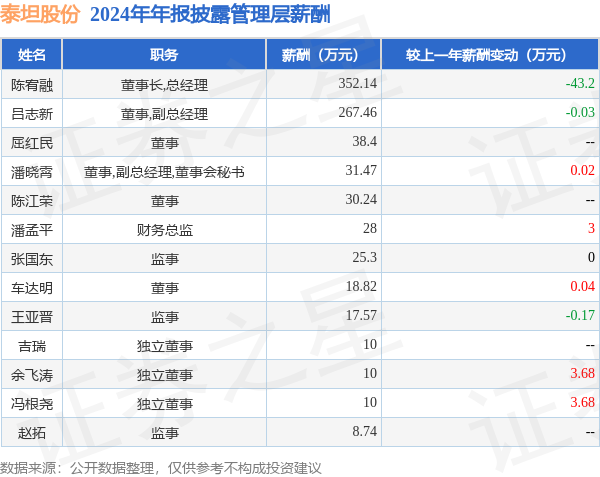The image size is (600, 477).
Task: Select the name 张国东
Action: click(32, 259)
